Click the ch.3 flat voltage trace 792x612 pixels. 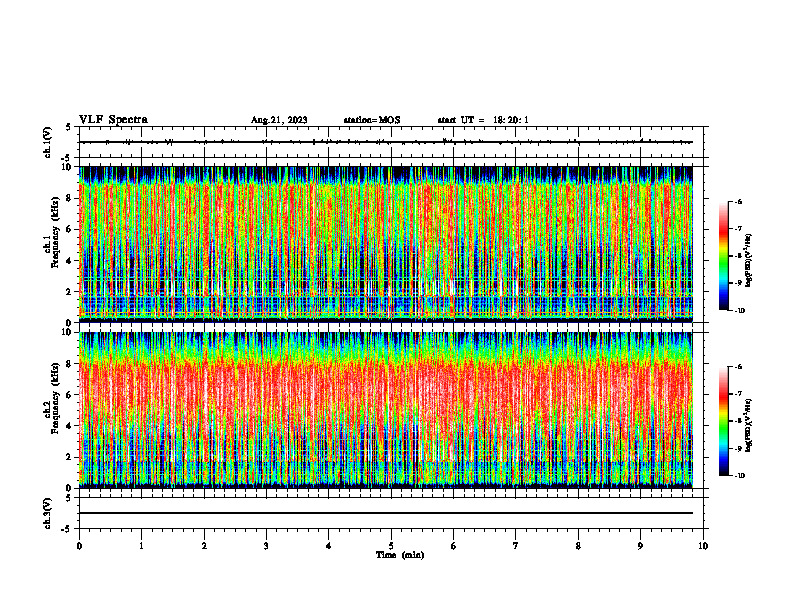click(386, 513)
